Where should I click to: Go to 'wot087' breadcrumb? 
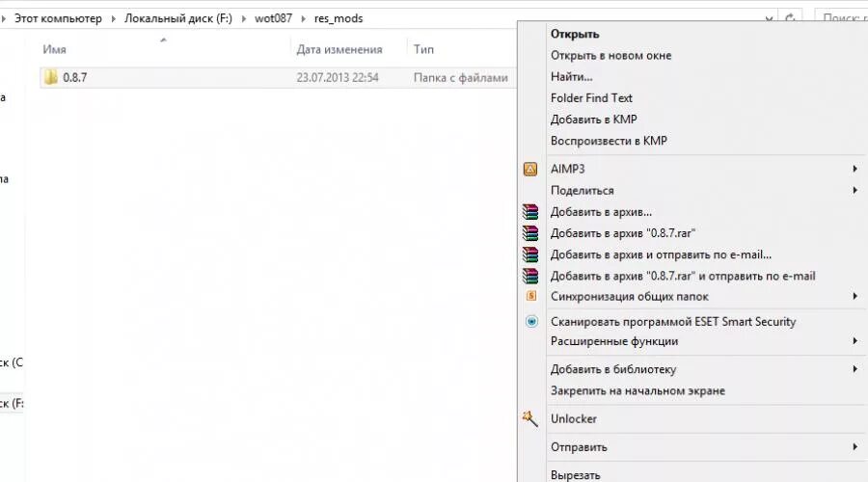(274, 18)
